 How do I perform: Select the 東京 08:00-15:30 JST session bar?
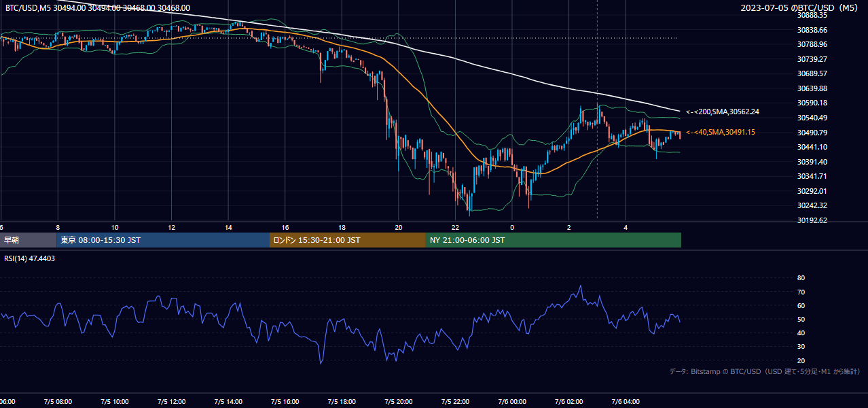click(x=163, y=240)
